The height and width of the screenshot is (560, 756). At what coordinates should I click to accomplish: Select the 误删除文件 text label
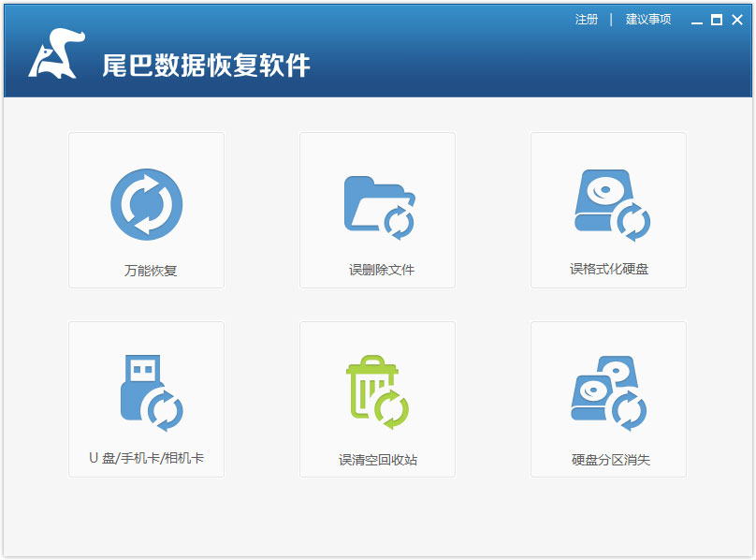[x=382, y=270]
